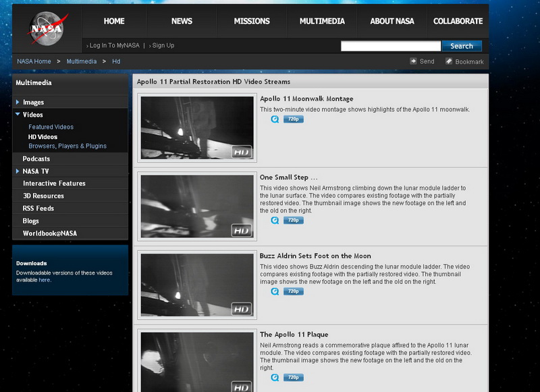Select 720p badge for Buzz Aldrin video

coord(294,291)
